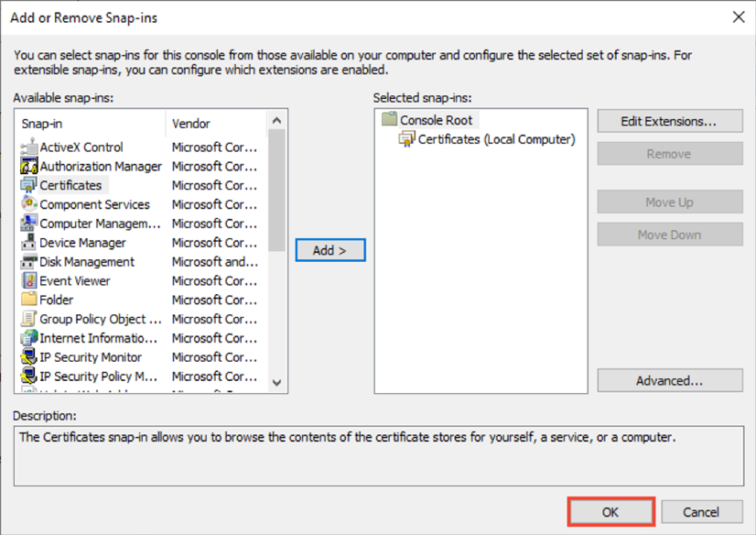Open the Advanced dialog
This screenshot has width=756, height=535.
(669, 380)
